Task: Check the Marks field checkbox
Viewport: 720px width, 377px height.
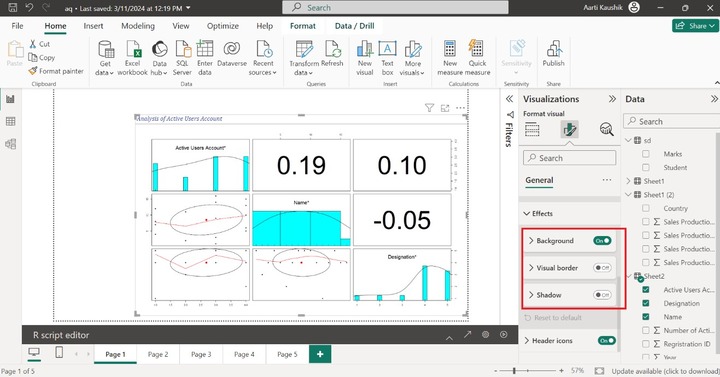Action: coord(646,154)
